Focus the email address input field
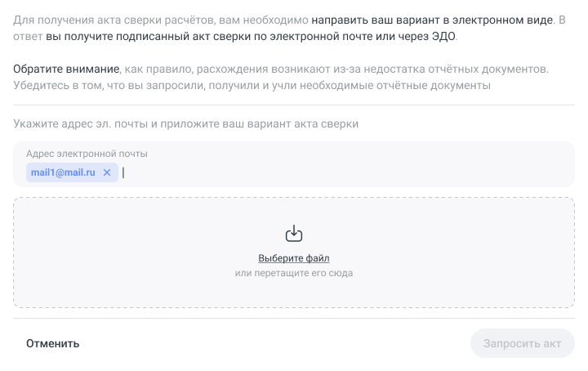The width and height of the screenshot is (588, 371). [x=327, y=172]
